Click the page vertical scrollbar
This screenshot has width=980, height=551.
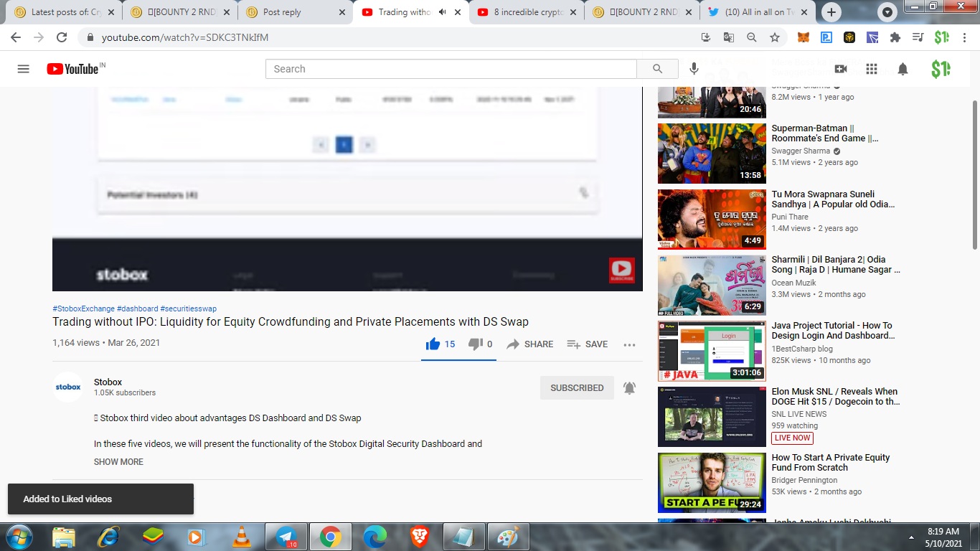coord(974,176)
